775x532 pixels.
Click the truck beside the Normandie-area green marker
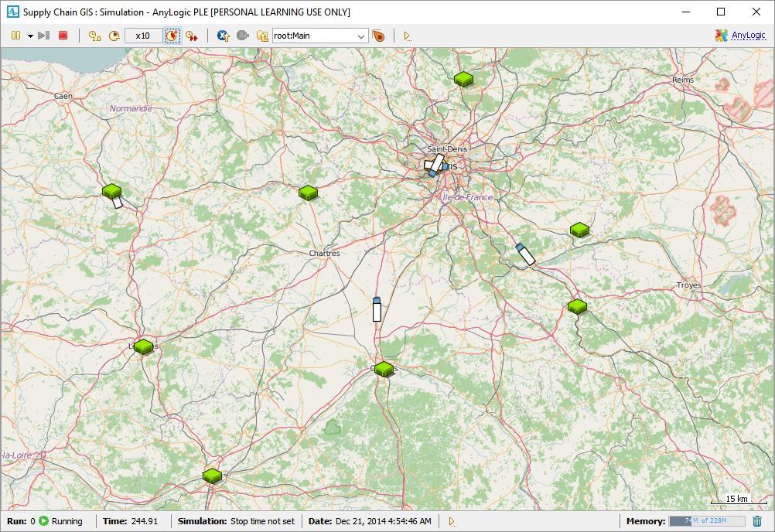[117, 203]
